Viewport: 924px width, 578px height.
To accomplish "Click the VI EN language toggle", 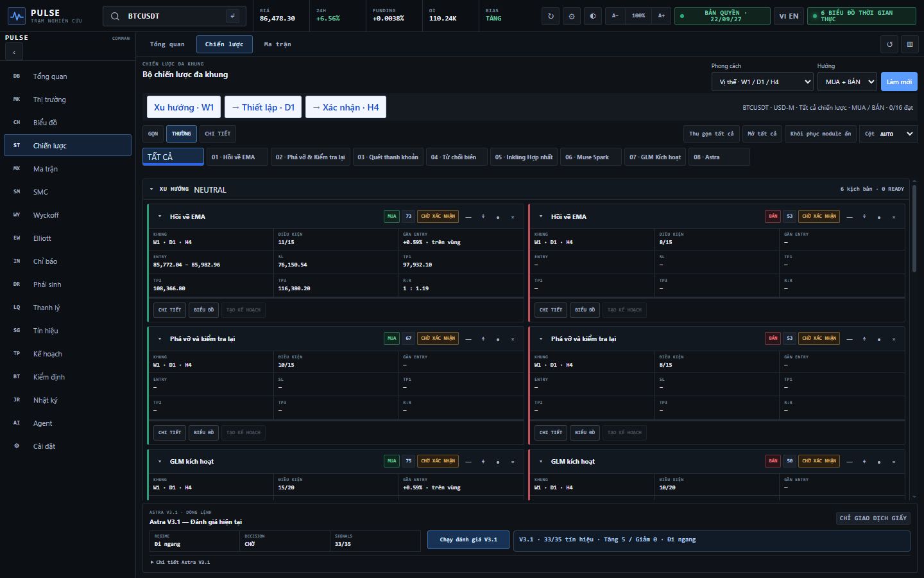I will [789, 16].
